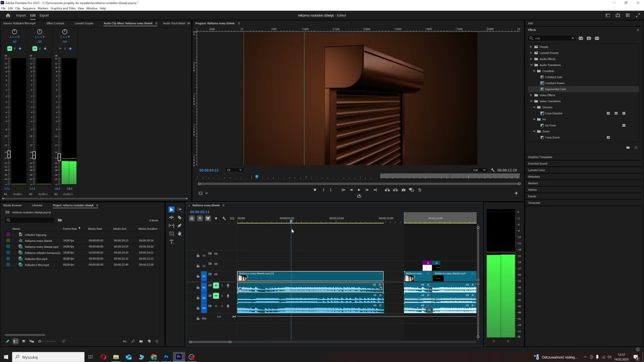644x362 pixels.
Task: Expand the Lumetri Presets folder
Action: (531, 53)
